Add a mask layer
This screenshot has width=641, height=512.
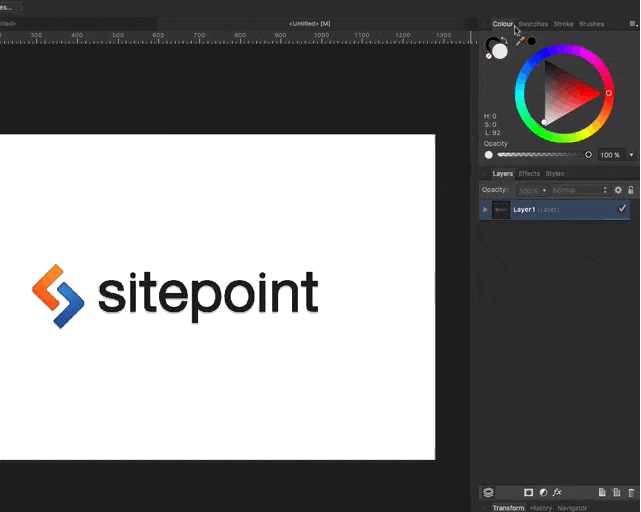click(x=528, y=493)
